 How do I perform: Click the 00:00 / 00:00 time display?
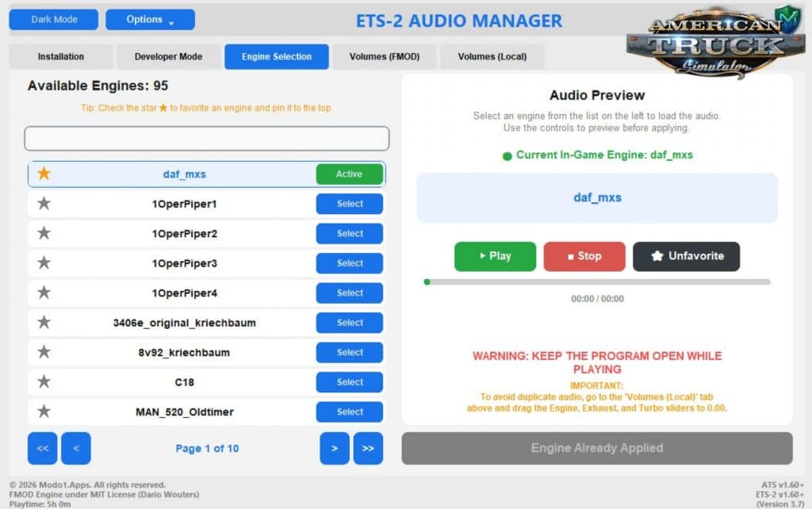[597, 299]
